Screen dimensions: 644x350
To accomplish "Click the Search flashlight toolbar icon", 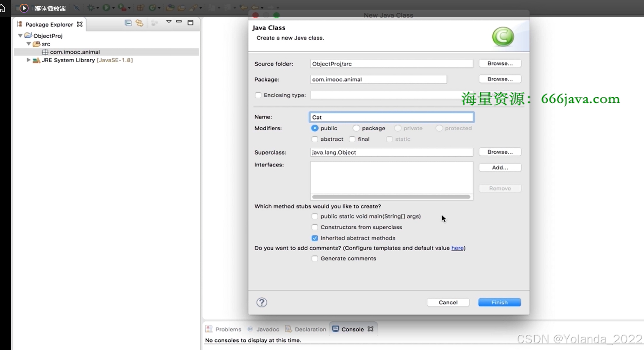I will coord(193,8).
